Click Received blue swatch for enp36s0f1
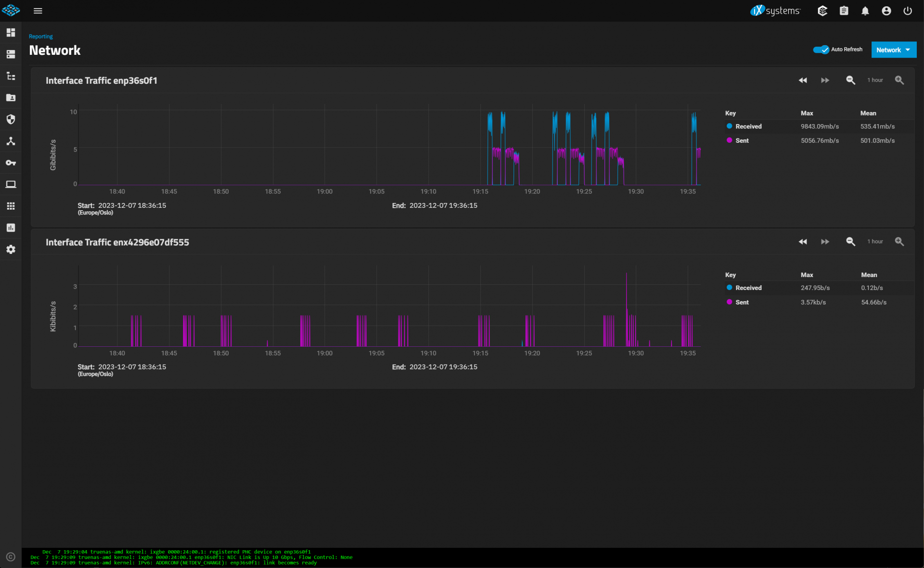Screen dimensions: 924x568 tap(730, 126)
